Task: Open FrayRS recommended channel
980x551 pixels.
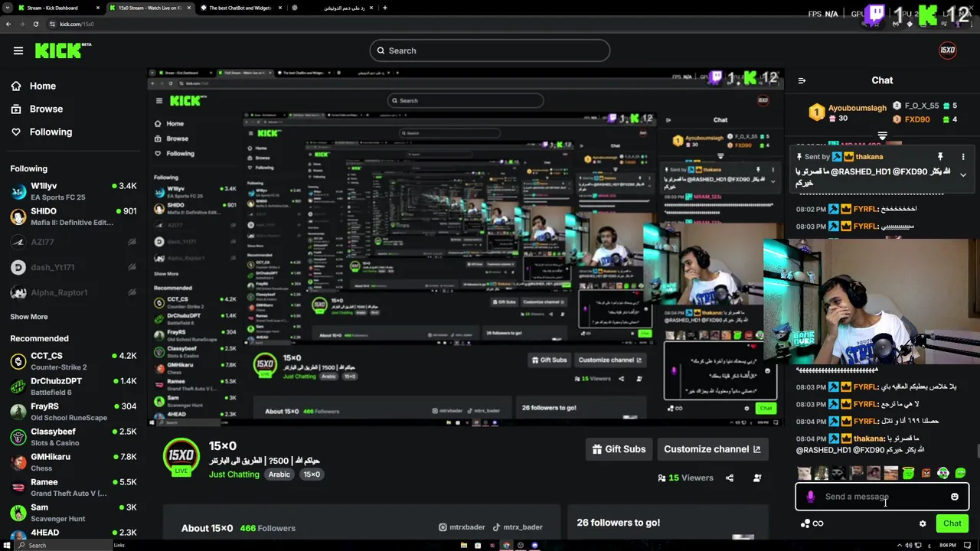Action: pyautogui.click(x=73, y=412)
